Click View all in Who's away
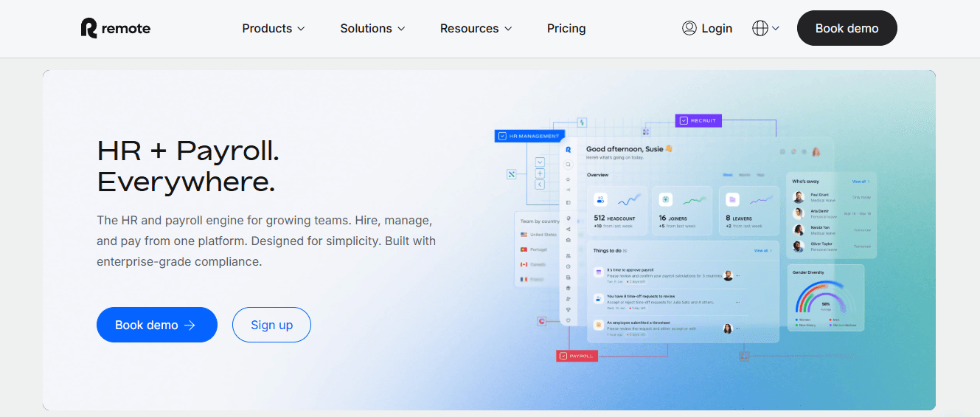 pos(861,181)
